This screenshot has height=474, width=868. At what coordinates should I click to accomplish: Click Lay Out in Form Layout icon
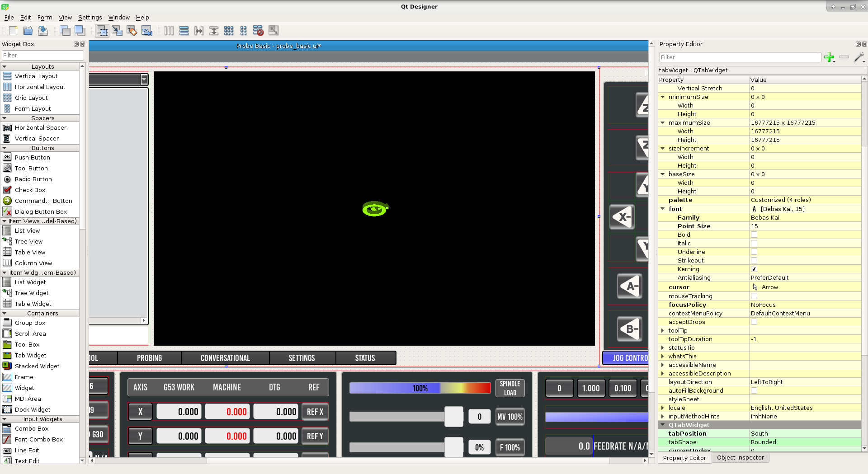(x=244, y=31)
